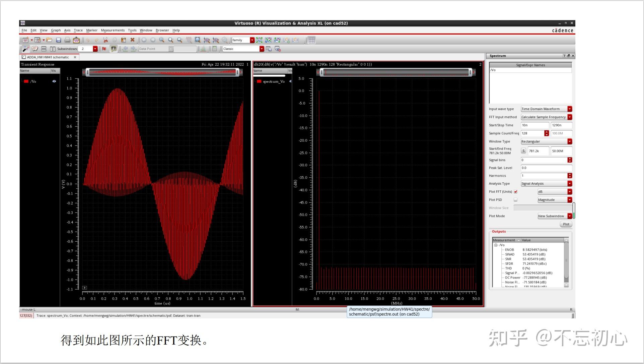644x364 pixels.
Task: Click the Start/Stop Time 10n field
Action: (534, 125)
